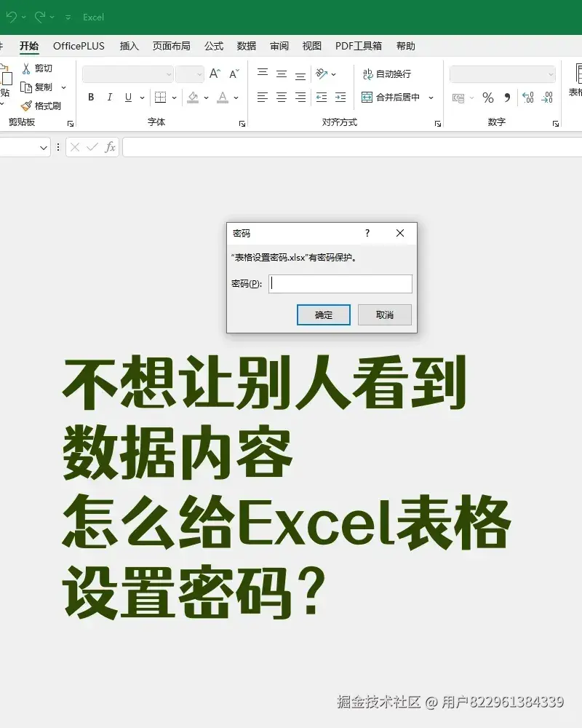Apply accounting number format
Image resolution: width=582 pixels, height=728 pixels.
point(458,98)
